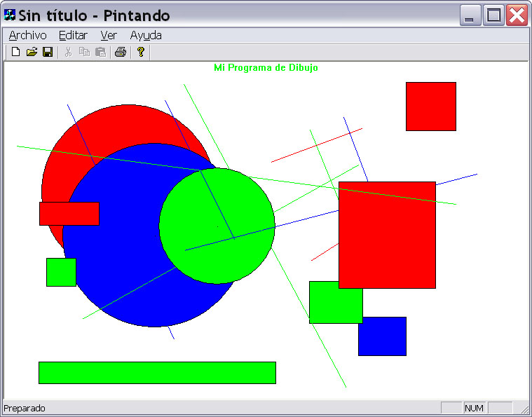The width and height of the screenshot is (532, 417).
Task: Click 'Preparado' in the status bar
Action: (x=25, y=408)
